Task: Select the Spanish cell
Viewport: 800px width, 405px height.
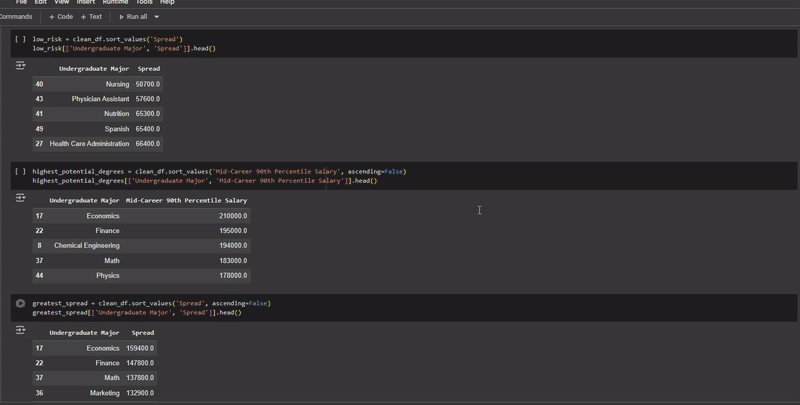Action: (117, 129)
